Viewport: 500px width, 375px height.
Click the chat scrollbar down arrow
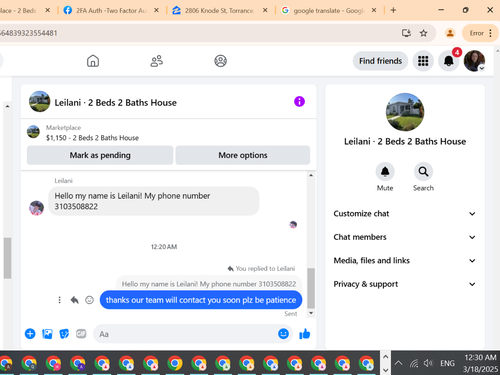point(311,313)
